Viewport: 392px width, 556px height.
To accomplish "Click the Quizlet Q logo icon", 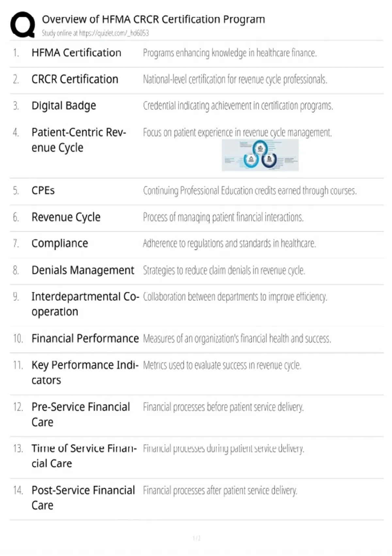I will [x=23, y=25].
